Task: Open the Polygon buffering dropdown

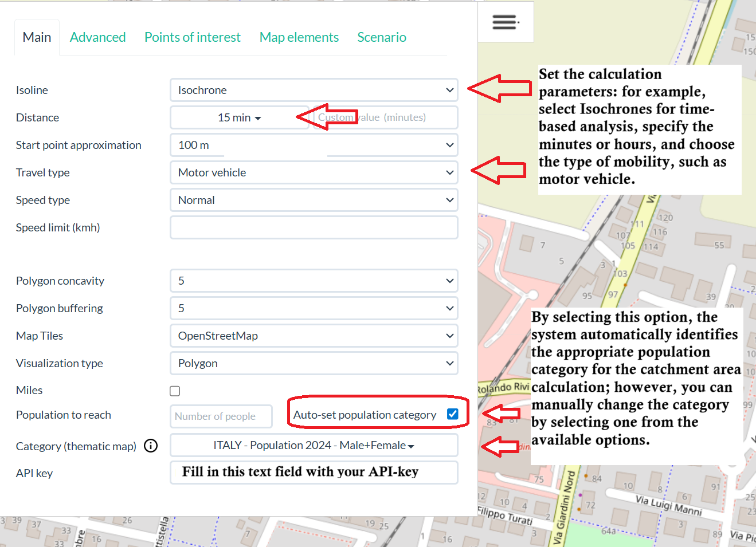Action: tap(314, 308)
